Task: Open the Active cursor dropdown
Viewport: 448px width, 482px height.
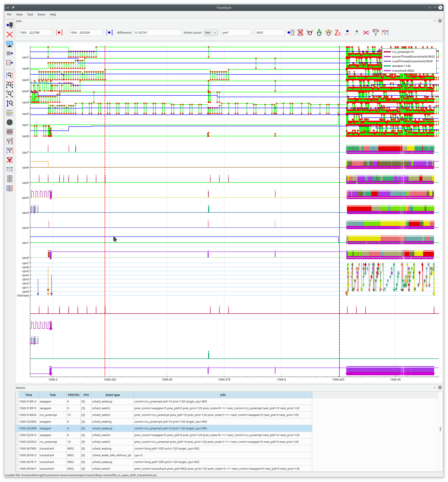Action: [x=210, y=32]
